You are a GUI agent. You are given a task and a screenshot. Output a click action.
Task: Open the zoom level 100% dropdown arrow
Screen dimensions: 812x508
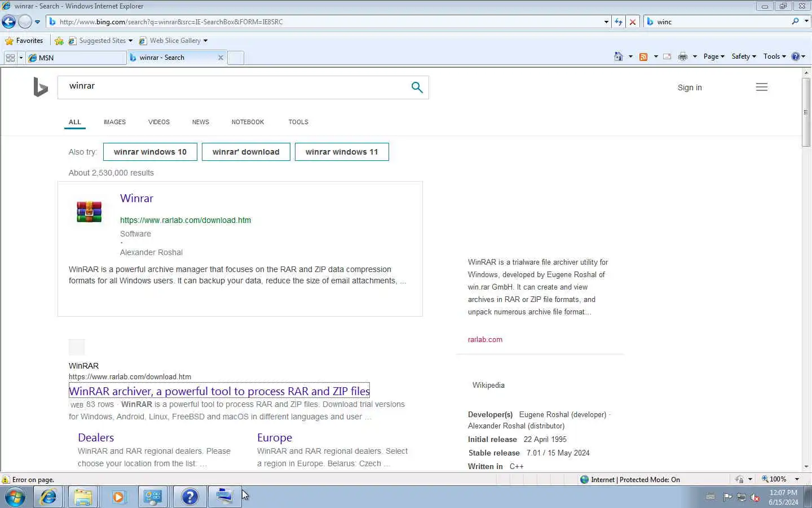pyautogui.click(x=797, y=479)
